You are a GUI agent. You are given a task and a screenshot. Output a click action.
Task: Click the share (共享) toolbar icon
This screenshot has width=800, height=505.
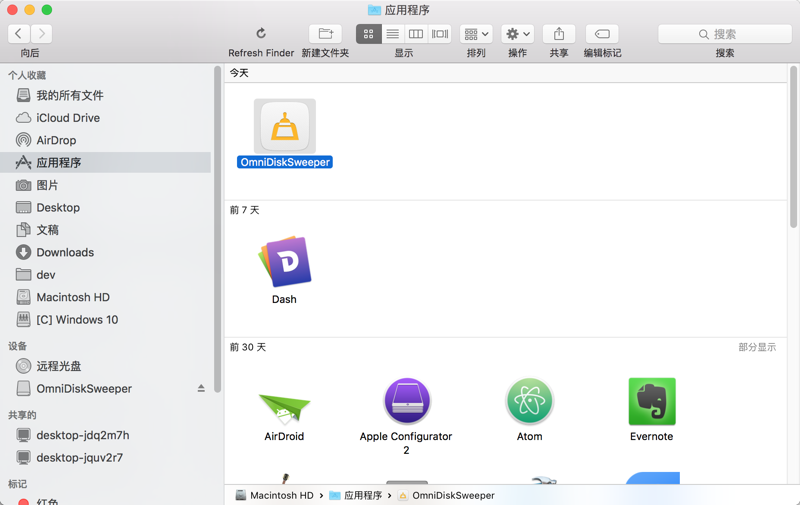559,34
